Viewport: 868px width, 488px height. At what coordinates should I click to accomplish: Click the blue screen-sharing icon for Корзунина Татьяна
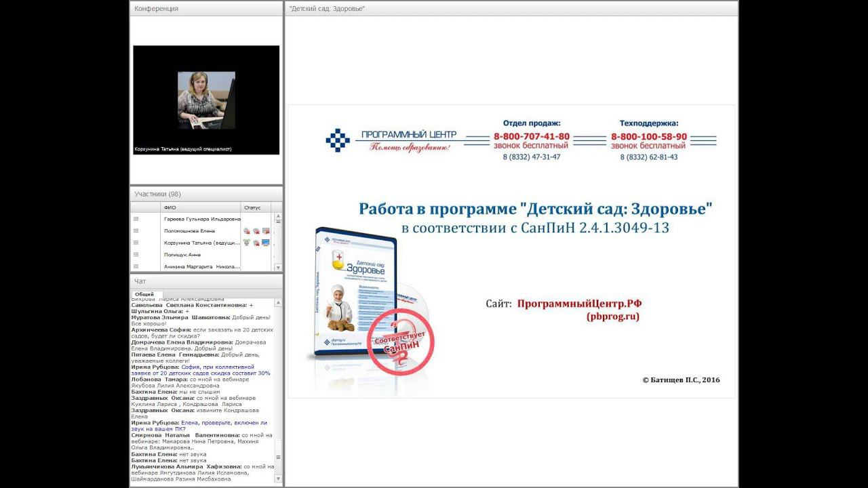click(266, 243)
